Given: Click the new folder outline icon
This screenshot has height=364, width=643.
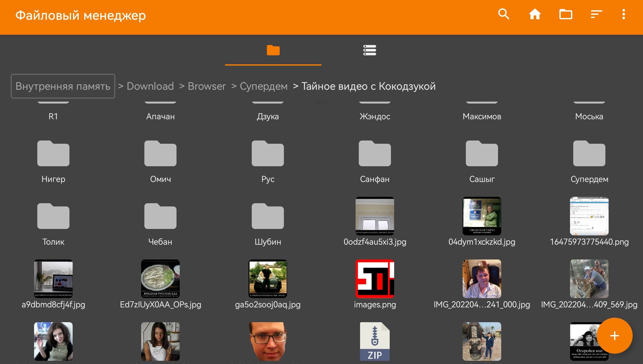Looking at the screenshot, I should pos(566,14).
